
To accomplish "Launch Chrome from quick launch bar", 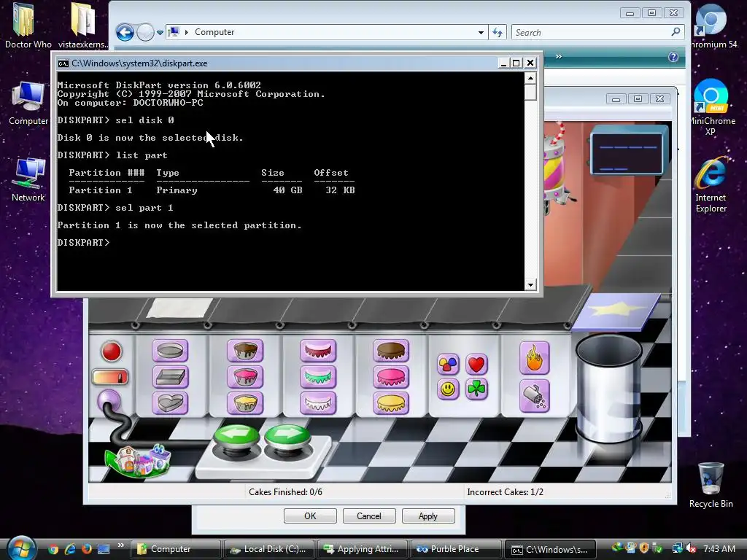I will (53, 549).
